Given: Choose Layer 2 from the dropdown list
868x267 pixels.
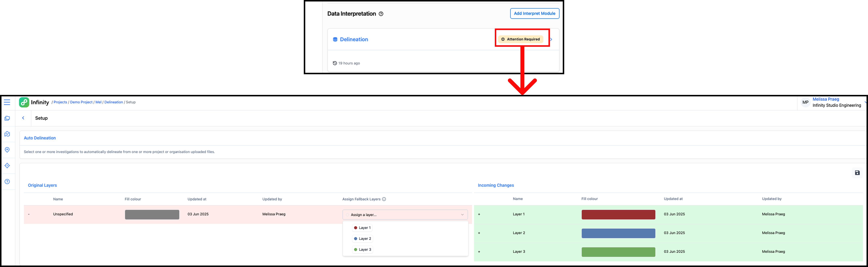Looking at the screenshot, I should pos(363,239).
